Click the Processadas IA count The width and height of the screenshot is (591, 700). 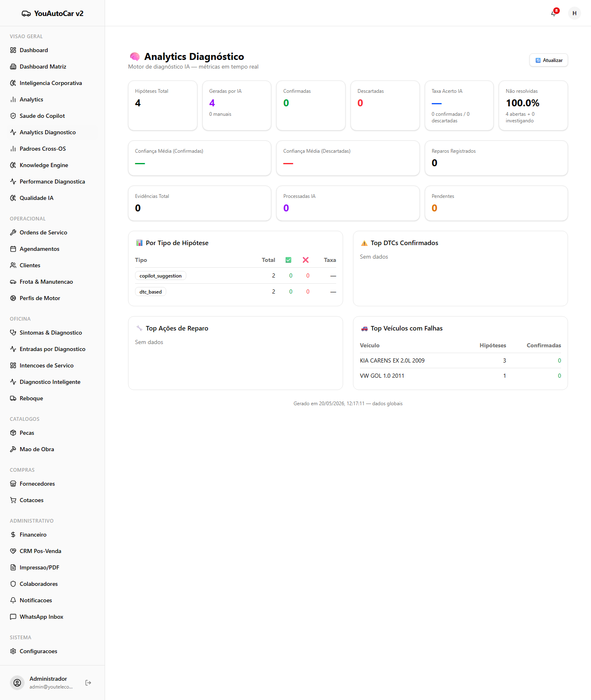(286, 208)
